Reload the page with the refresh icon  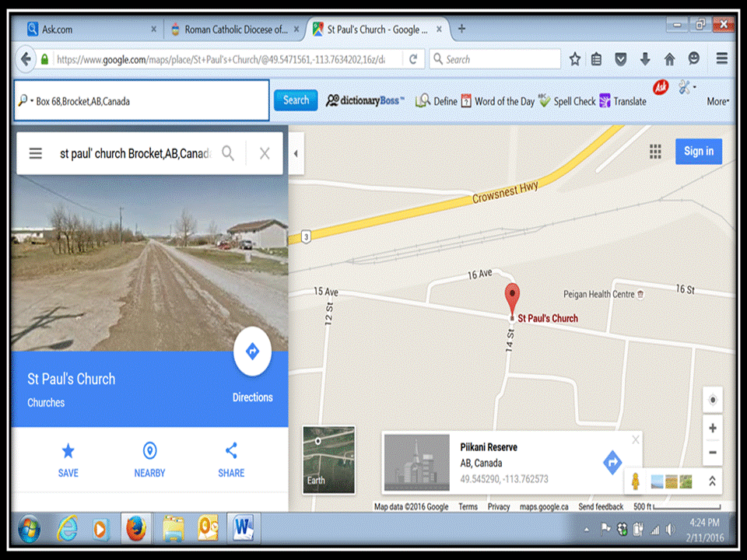pyautogui.click(x=413, y=59)
